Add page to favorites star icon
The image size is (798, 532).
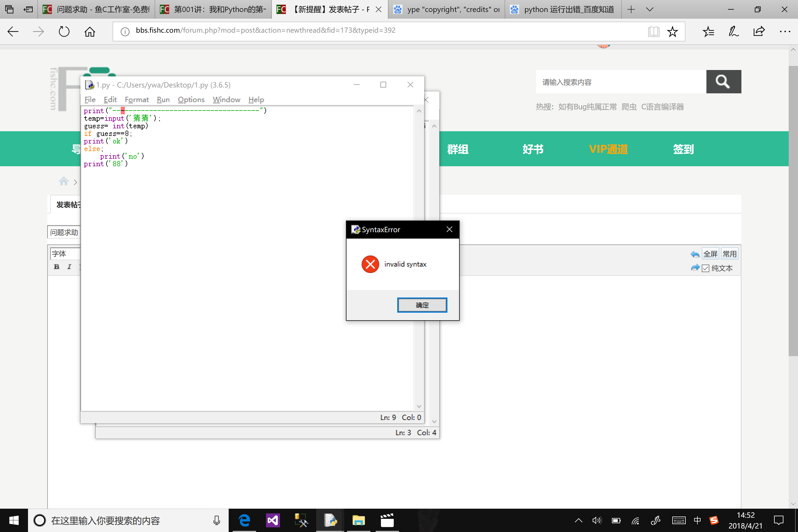(x=672, y=32)
